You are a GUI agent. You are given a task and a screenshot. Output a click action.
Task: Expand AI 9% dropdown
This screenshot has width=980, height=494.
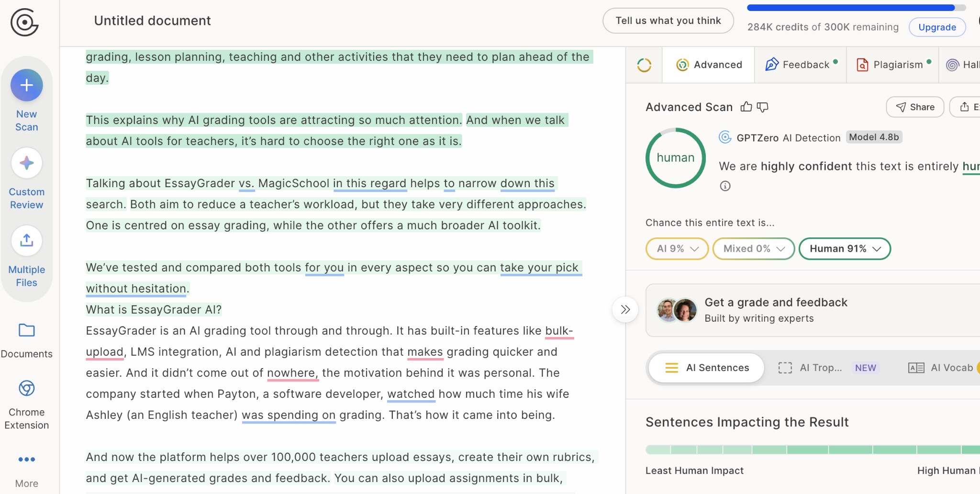pyautogui.click(x=677, y=249)
